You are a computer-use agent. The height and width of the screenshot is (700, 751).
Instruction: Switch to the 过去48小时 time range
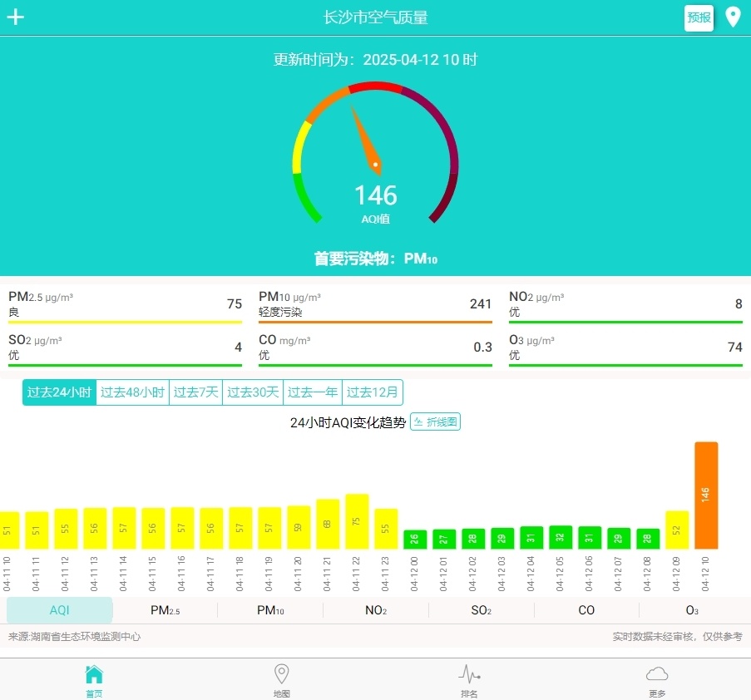[x=132, y=392]
